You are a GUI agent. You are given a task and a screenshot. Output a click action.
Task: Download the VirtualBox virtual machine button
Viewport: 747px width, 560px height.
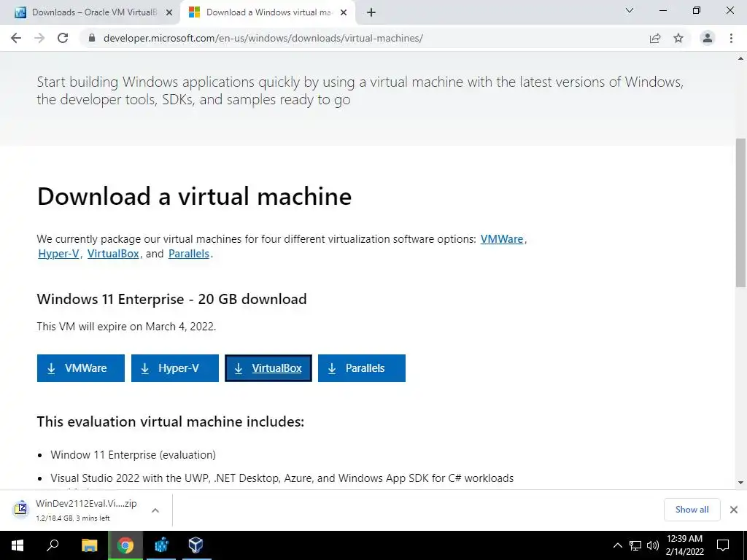coord(268,368)
